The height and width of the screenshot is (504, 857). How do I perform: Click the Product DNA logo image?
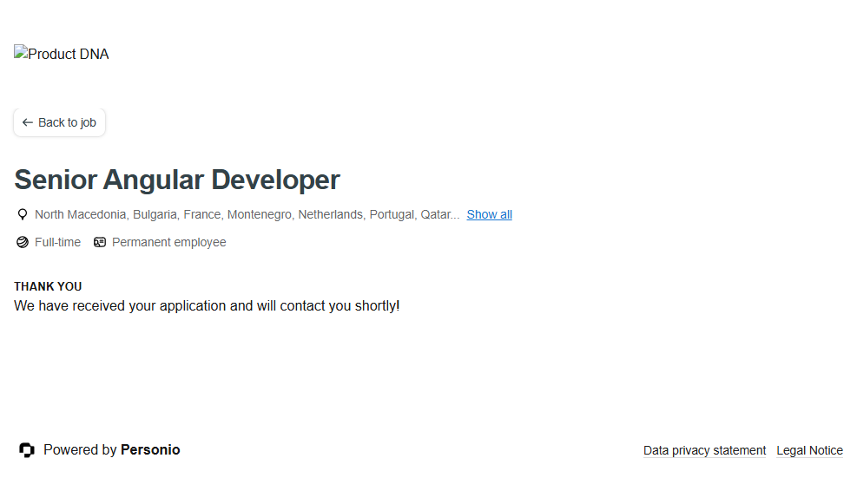coord(61,54)
